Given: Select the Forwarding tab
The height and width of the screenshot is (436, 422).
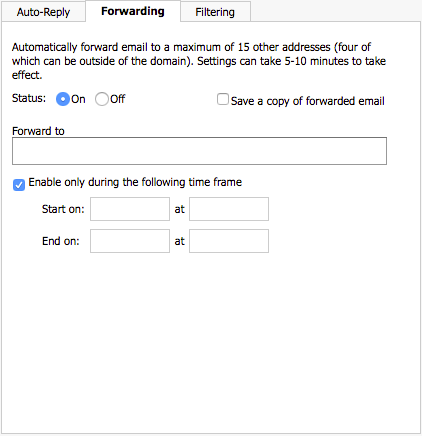Looking at the screenshot, I should 133,11.
